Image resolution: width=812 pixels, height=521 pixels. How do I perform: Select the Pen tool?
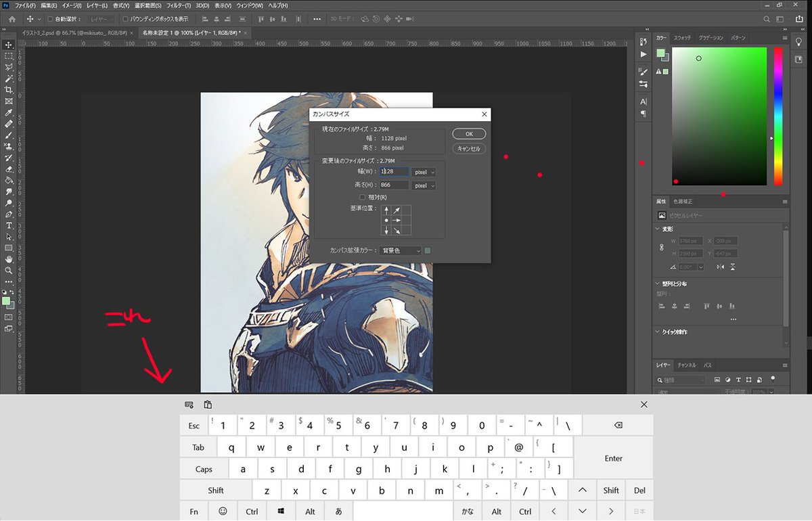pos(9,214)
